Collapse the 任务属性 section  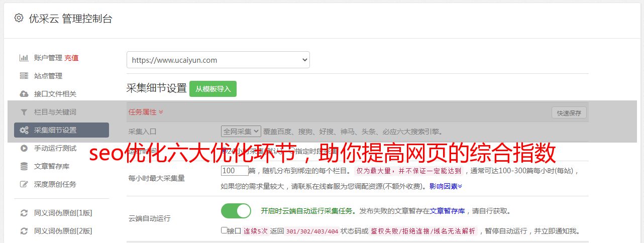[146, 112]
